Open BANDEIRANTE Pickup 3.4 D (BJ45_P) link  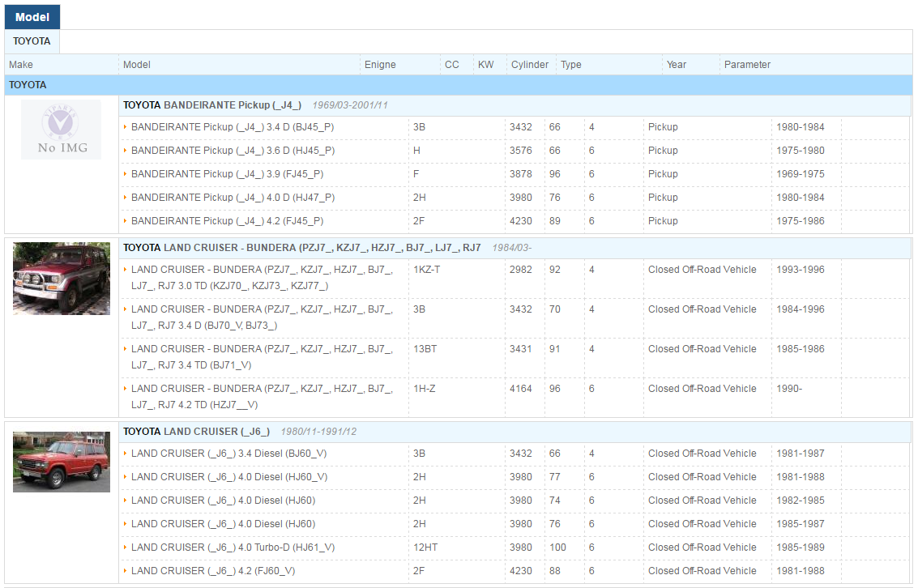tap(233, 127)
